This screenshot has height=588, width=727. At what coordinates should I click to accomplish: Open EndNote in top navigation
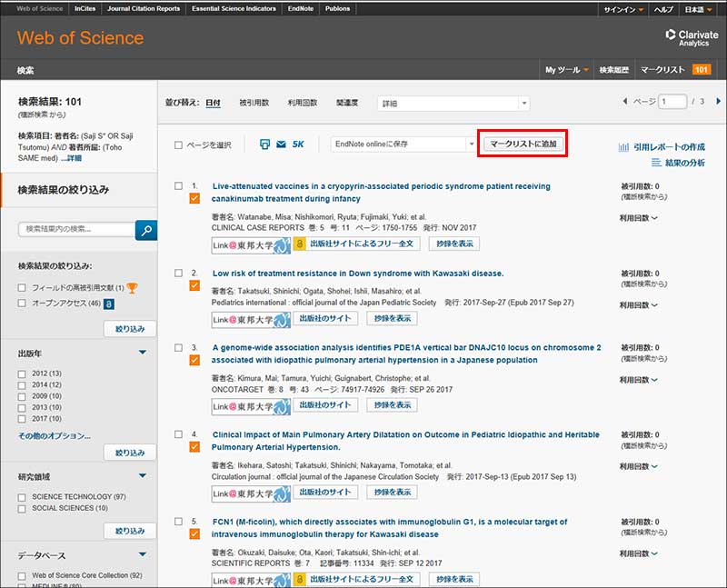301,9
